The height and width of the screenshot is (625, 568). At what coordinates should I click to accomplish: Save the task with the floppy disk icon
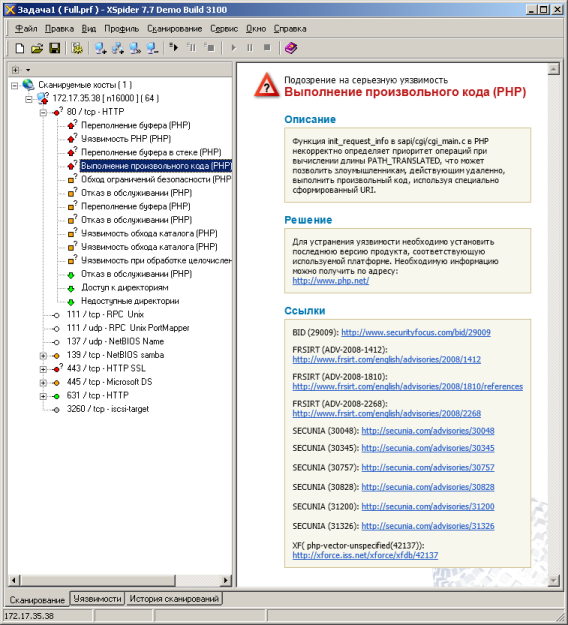click(x=55, y=48)
